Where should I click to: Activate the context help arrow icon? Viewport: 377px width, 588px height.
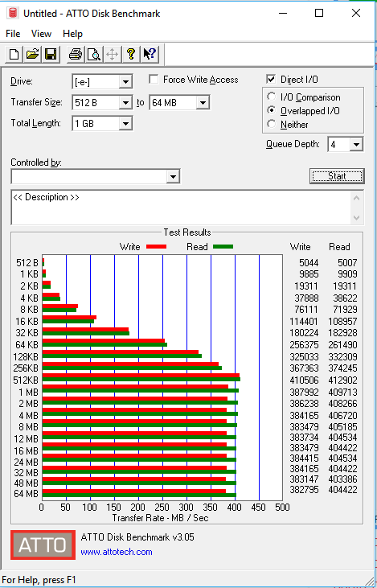[x=150, y=55]
